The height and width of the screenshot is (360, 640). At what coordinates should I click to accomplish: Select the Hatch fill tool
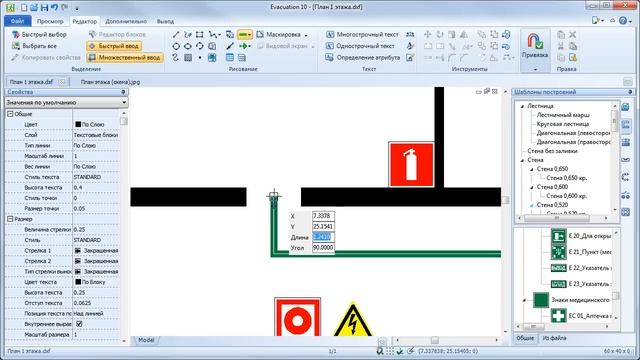[x=188, y=58]
